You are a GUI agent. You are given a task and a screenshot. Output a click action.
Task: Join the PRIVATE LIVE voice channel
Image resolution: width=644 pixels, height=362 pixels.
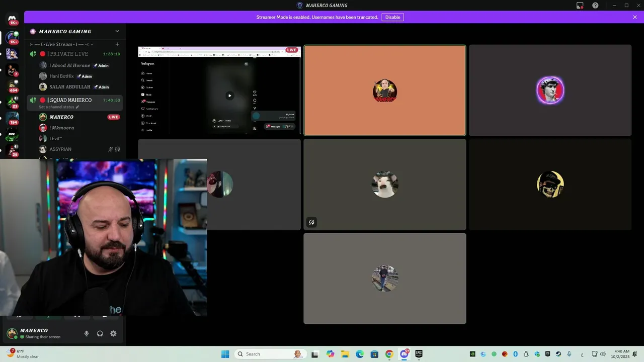(x=75, y=54)
